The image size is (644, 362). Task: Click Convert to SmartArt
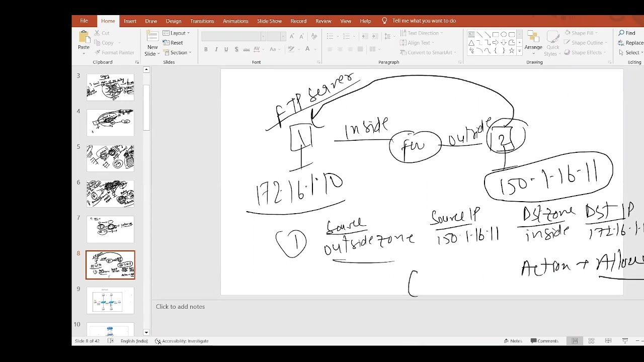(x=428, y=52)
